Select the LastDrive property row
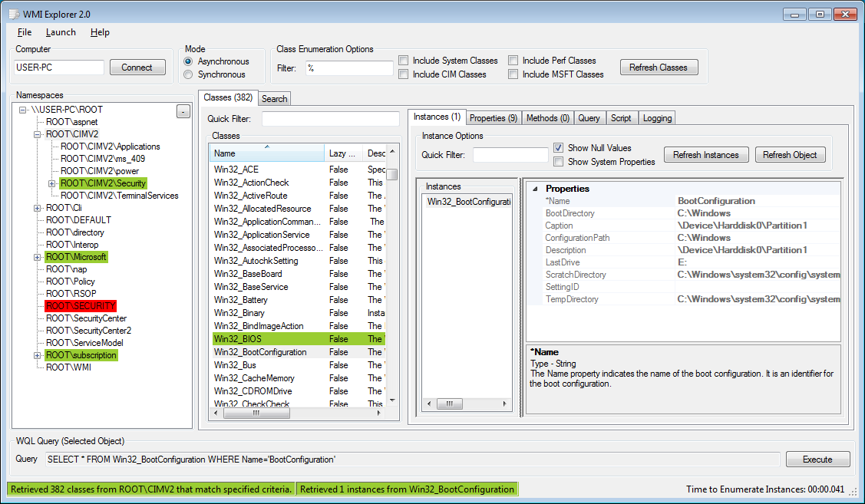This screenshot has height=504, width=865. (684, 262)
